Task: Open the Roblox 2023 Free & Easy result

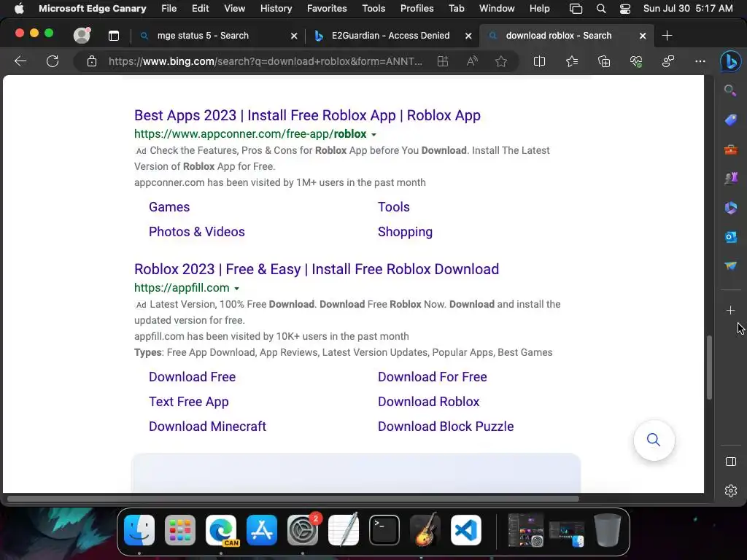Action: point(317,269)
